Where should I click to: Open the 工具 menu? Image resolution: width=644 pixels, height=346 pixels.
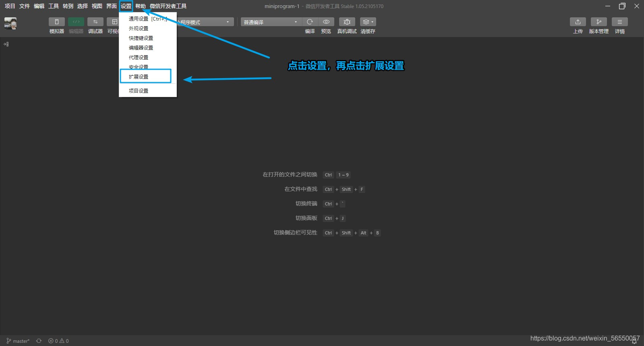(54, 6)
